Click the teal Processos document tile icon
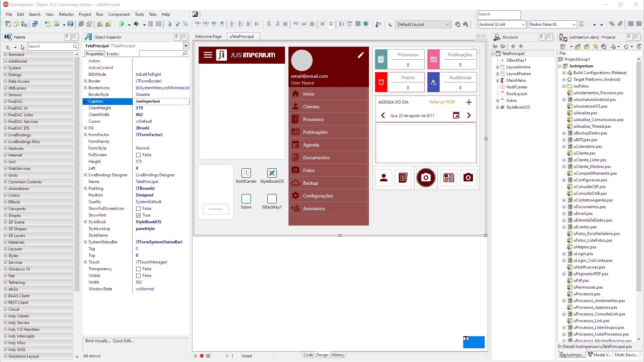 (x=381, y=59)
